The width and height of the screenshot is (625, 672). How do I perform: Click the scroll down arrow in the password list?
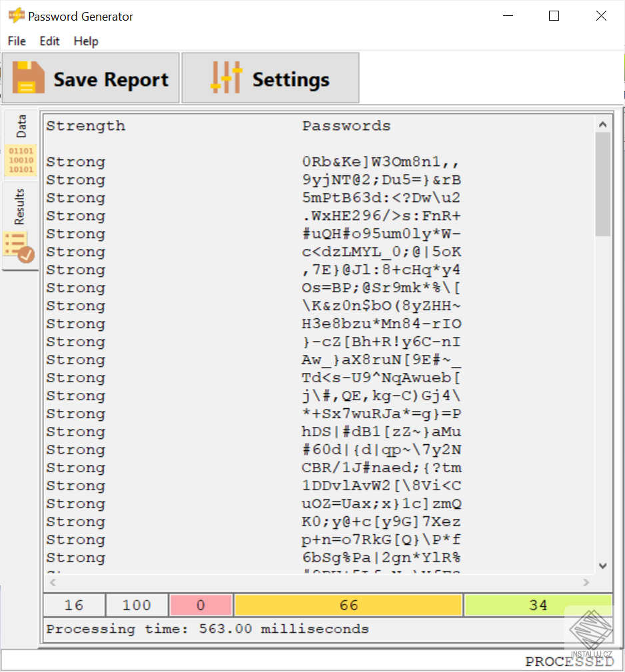pos(603,565)
